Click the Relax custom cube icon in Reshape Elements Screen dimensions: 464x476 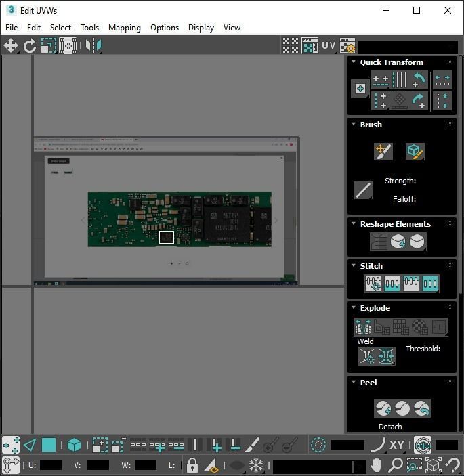[417, 242]
